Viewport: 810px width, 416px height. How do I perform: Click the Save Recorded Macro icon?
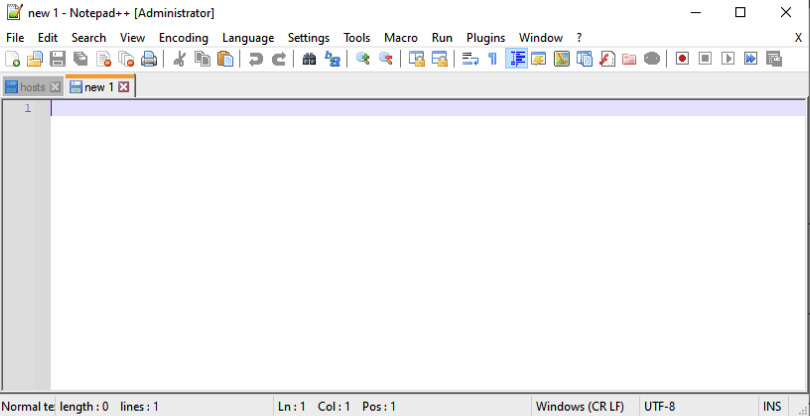click(x=773, y=59)
